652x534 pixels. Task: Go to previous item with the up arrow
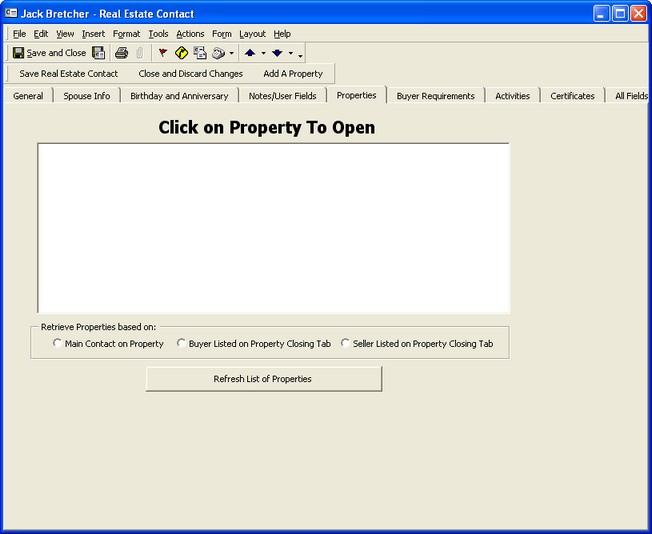click(250, 53)
